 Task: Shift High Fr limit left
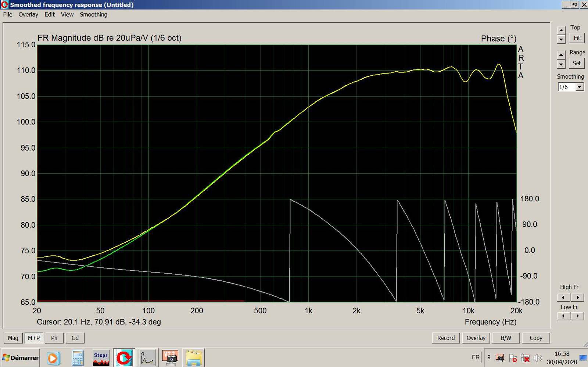pyautogui.click(x=564, y=297)
